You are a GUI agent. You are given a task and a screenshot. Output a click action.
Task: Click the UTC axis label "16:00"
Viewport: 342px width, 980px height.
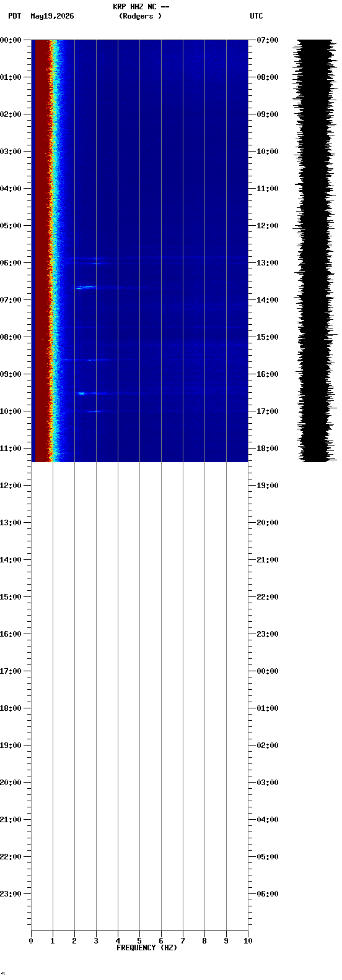[268, 374]
